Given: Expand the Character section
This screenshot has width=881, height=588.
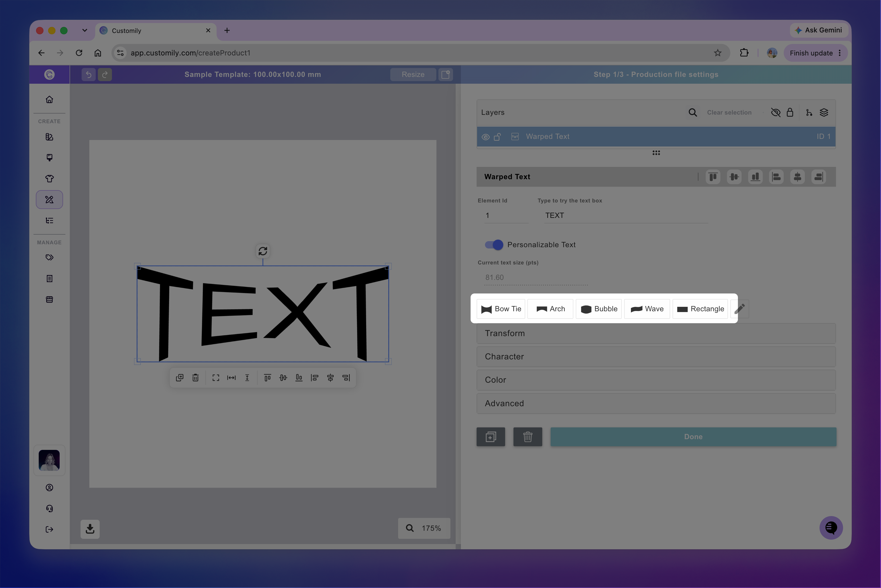Looking at the screenshot, I should tap(656, 357).
